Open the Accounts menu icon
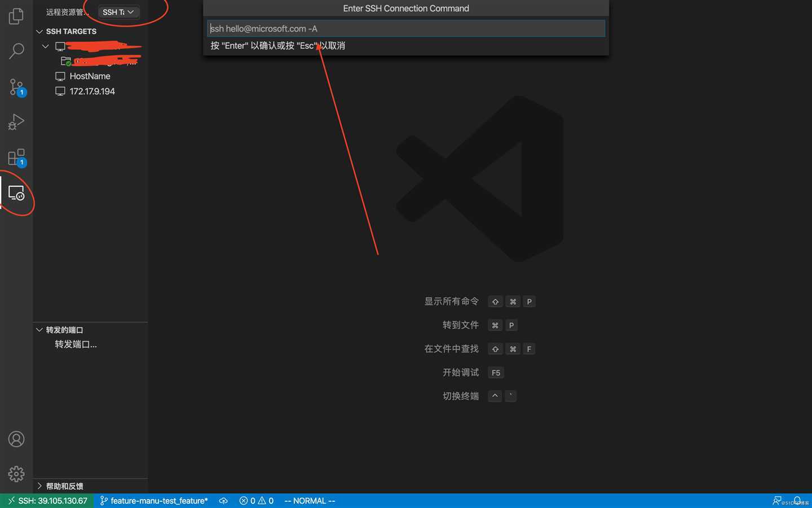 tap(16, 439)
